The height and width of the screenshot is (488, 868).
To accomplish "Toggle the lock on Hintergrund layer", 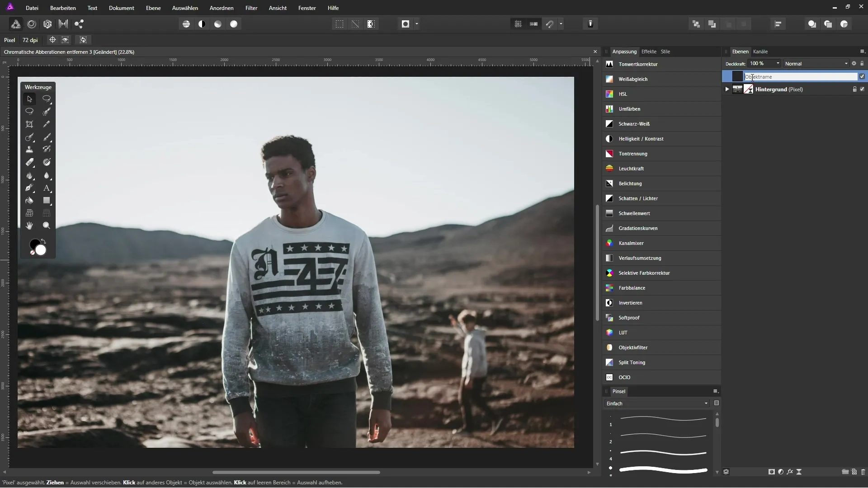I will (x=854, y=89).
